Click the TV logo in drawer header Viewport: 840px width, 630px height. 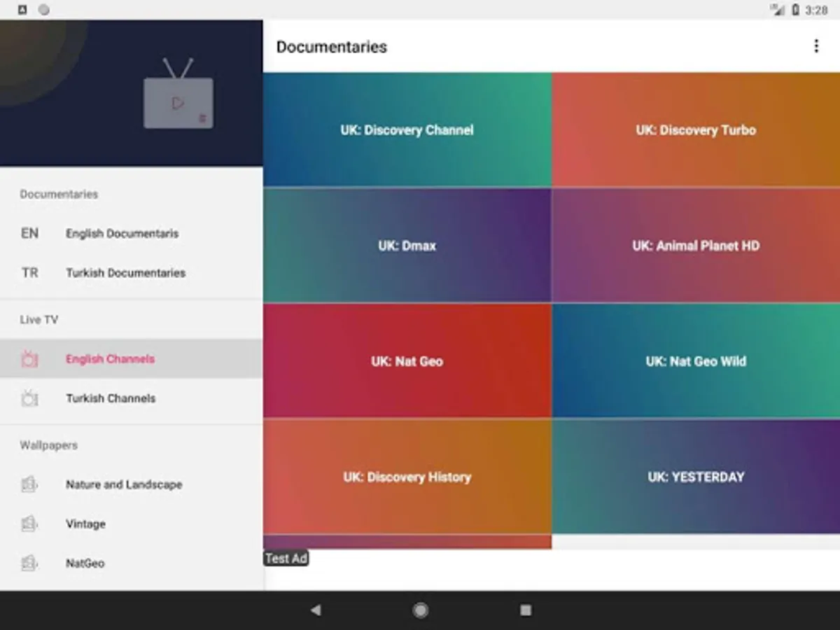pyautogui.click(x=178, y=94)
